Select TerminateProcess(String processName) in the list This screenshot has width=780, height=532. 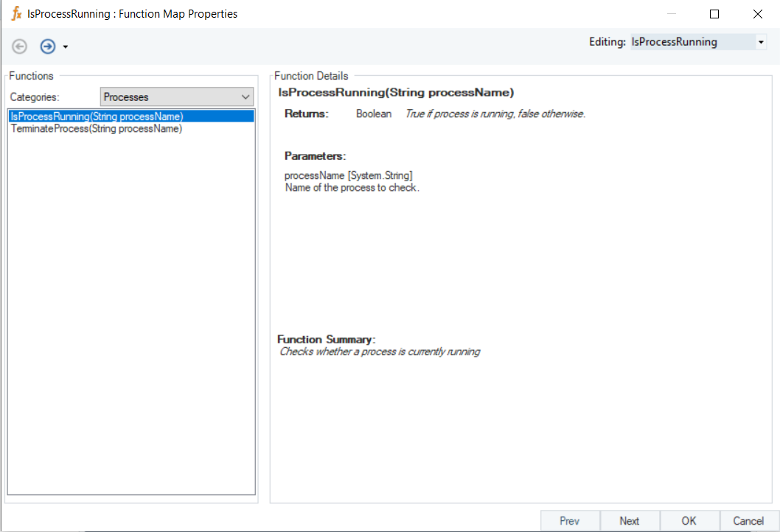click(x=97, y=129)
